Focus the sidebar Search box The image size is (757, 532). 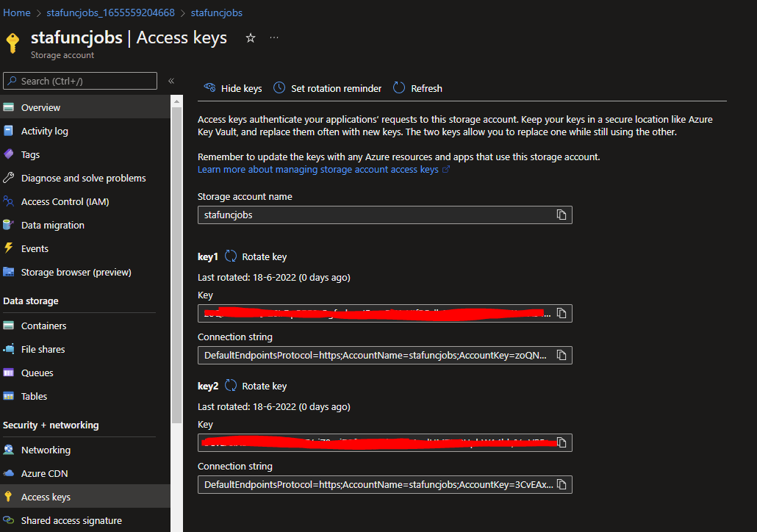click(x=81, y=81)
